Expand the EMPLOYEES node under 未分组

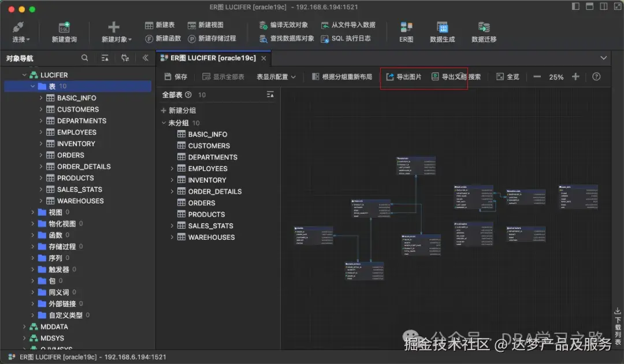(x=171, y=168)
